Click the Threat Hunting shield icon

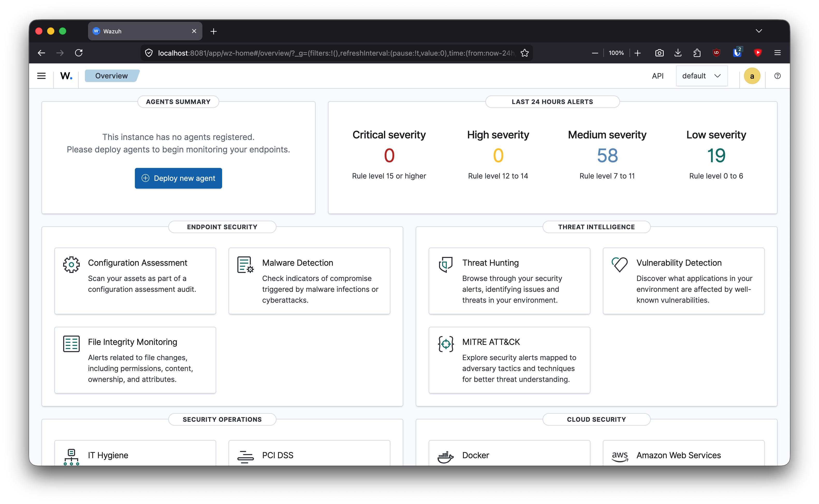coord(445,265)
